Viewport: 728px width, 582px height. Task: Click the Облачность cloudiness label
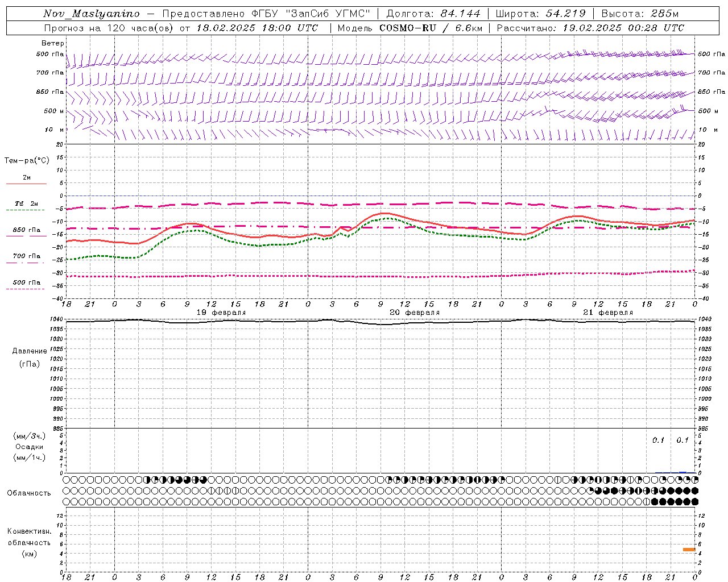point(29,493)
